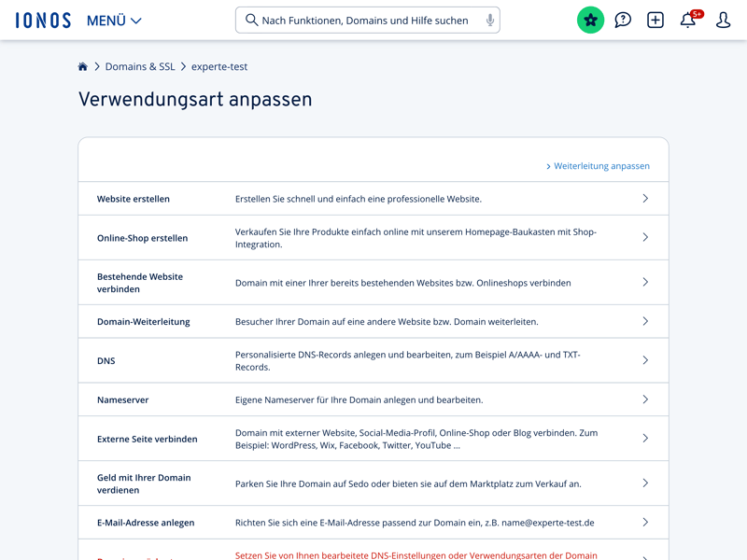
Task: Open the help chat bubble icon
Action: coord(623,20)
